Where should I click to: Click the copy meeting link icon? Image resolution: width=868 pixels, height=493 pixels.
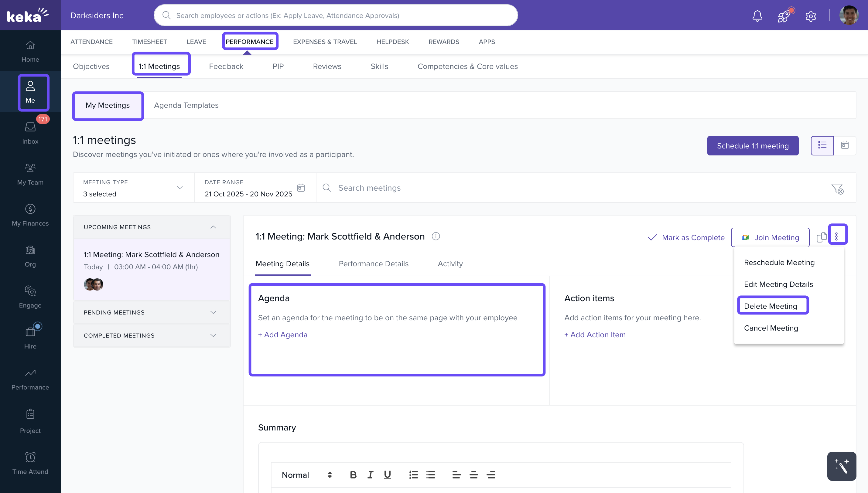tap(821, 237)
